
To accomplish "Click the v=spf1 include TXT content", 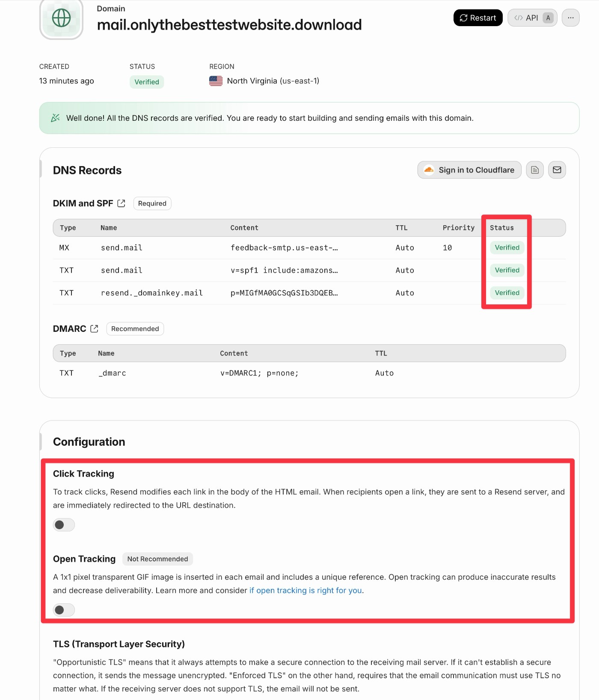I will tap(284, 270).
